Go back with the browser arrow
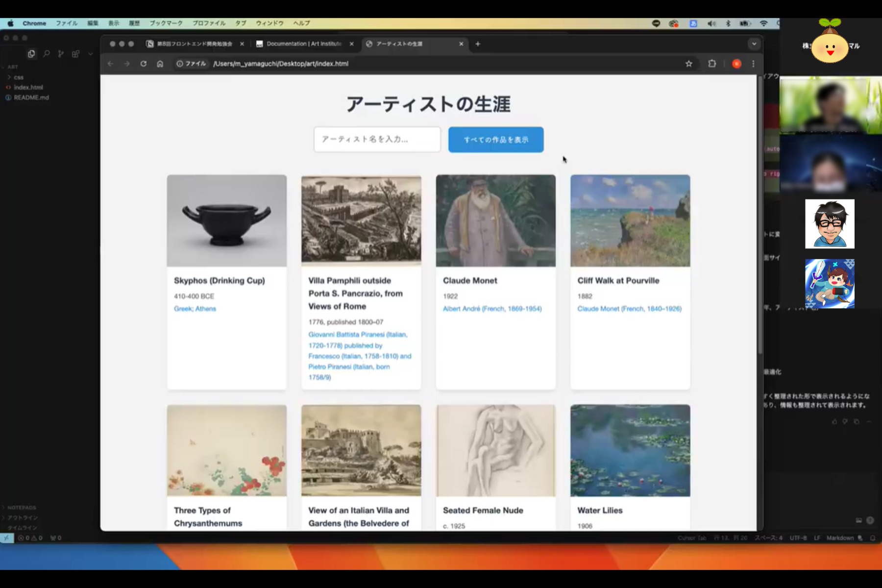The height and width of the screenshot is (588, 882). tap(111, 64)
